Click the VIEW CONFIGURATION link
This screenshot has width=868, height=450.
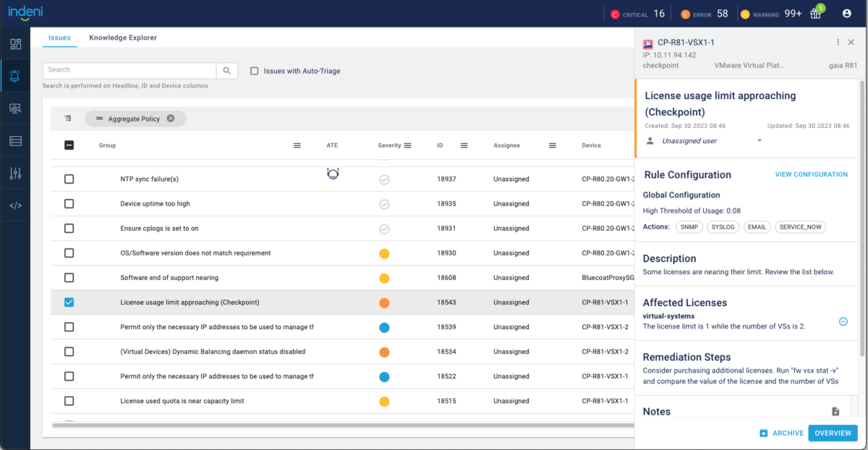point(811,174)
